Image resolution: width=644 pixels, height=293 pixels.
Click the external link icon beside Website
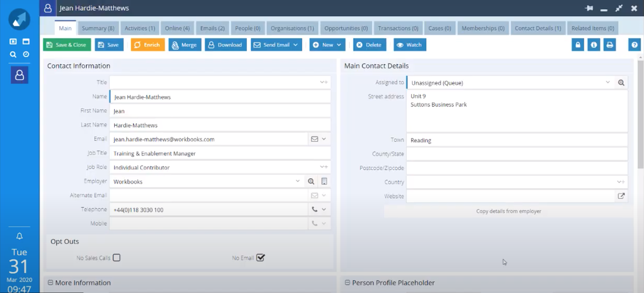click(x=621, y=196)
